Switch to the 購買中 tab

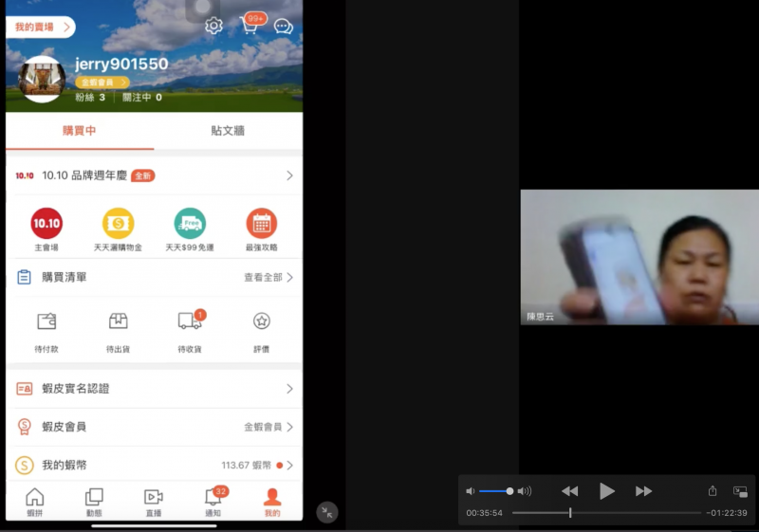pyautogui.click(x=80, y=131)
